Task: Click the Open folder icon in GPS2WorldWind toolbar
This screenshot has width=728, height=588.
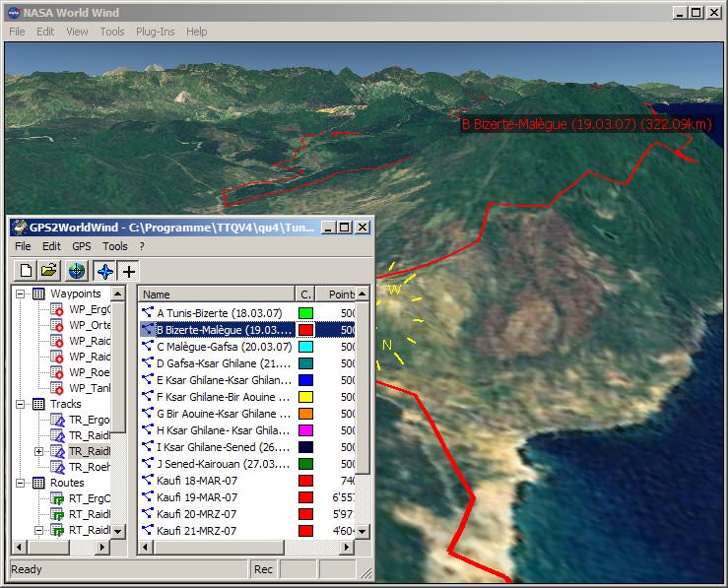Action: pyautogui.click(x=48, y=271)
